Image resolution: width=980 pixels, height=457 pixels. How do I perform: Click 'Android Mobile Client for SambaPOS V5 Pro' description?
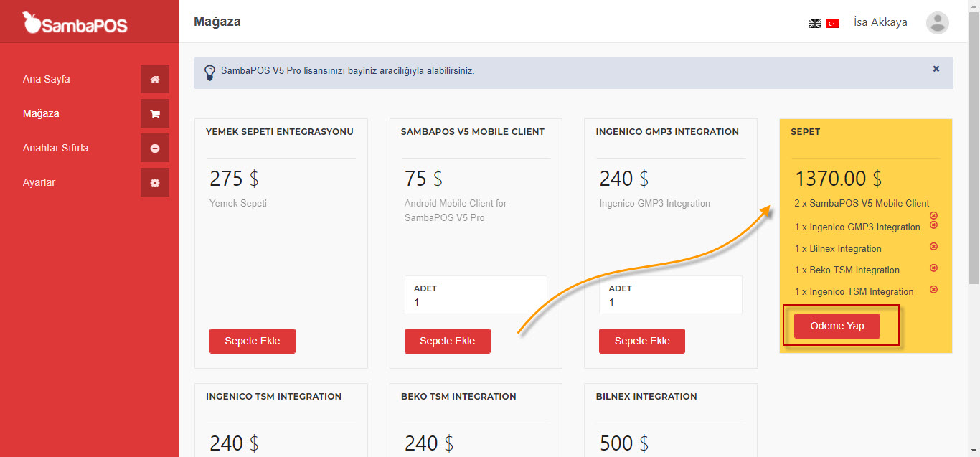(456, 210)
